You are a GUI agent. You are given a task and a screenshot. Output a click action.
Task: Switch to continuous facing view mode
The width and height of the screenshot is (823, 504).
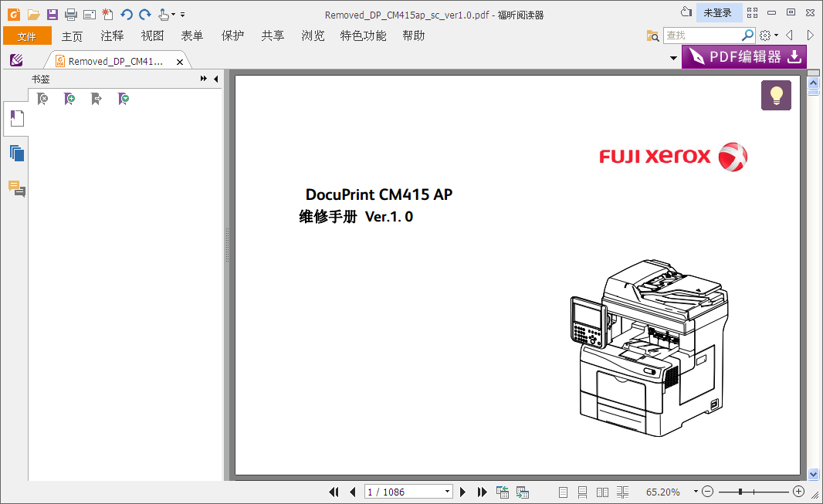point(622,492)
